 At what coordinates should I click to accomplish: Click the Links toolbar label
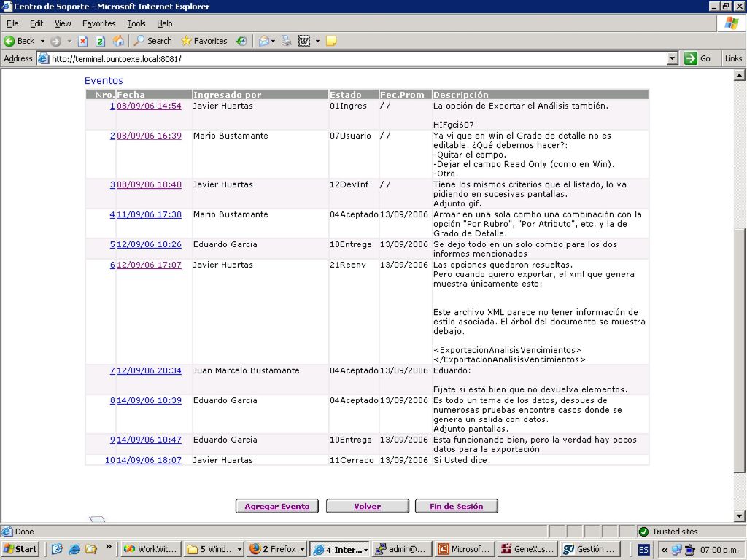tap(733, 58)
